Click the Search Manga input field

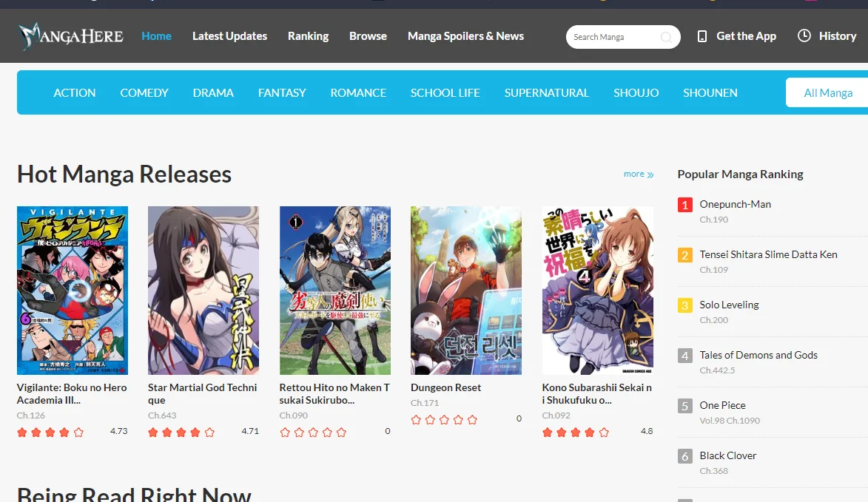(614, 36)
